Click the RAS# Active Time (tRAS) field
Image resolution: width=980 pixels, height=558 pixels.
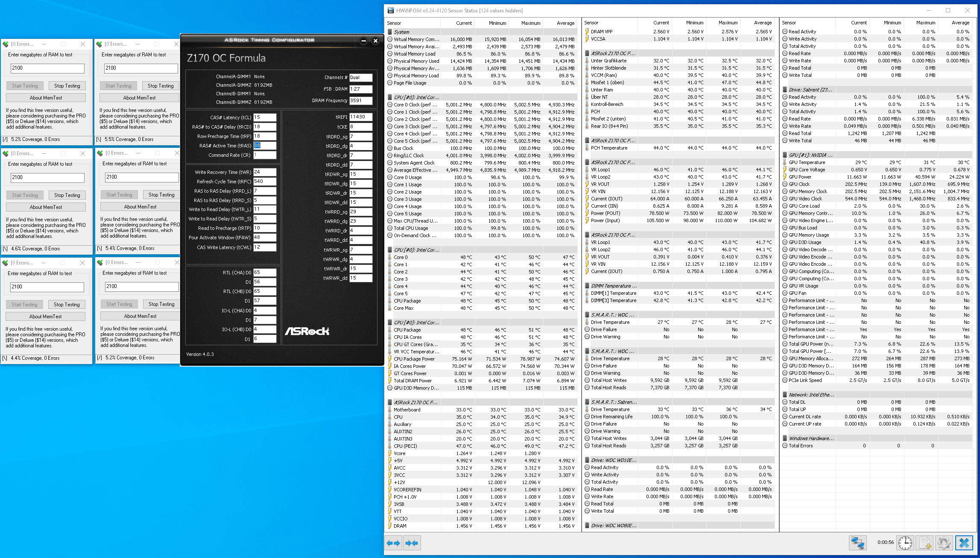tap(265, 146)
